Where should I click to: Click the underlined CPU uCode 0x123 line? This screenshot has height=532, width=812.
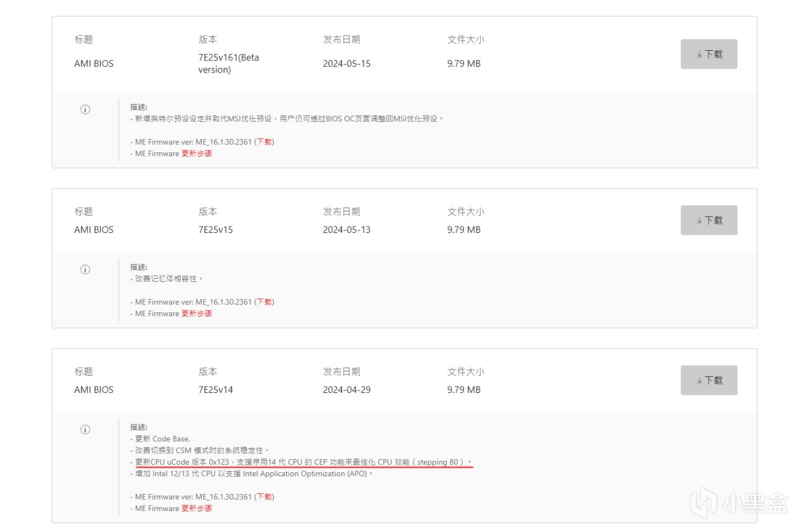click(301, 462)
